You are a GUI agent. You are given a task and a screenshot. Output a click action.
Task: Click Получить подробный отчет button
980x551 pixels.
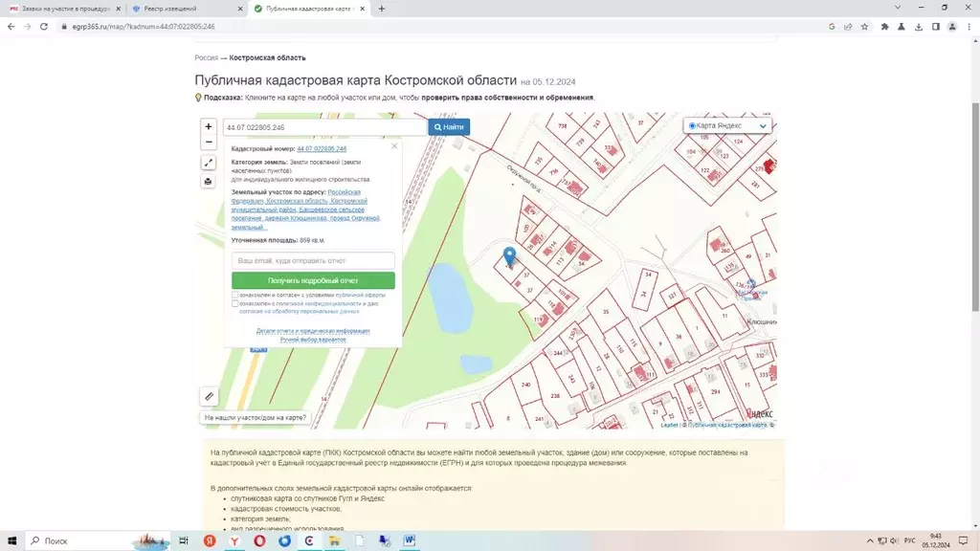(x=313, y=280)
